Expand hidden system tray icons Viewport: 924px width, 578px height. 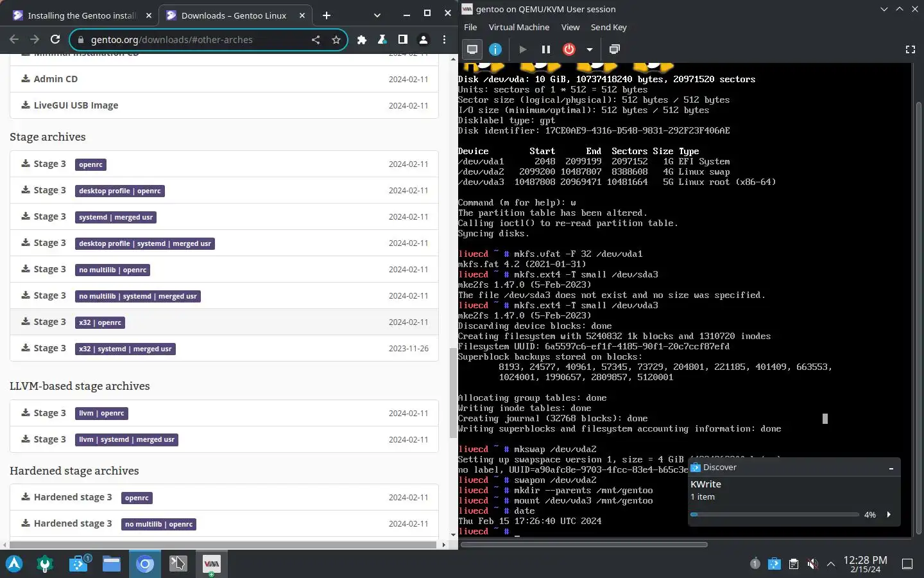click(831, 564)
